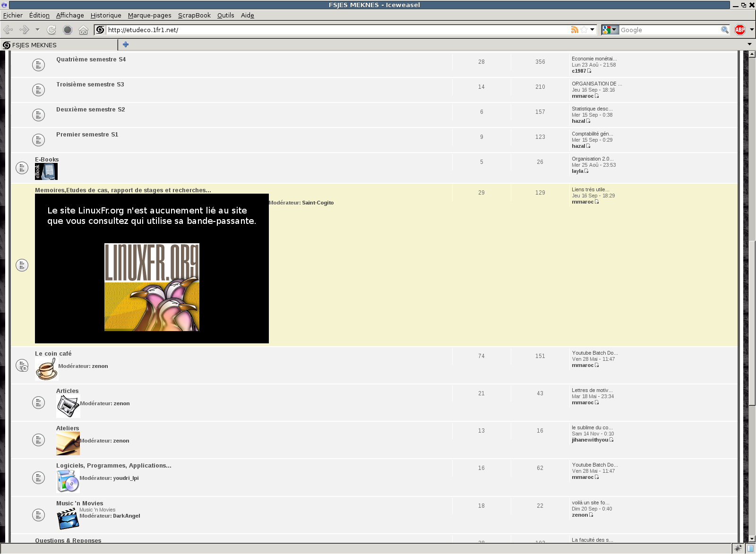Click the E-Books forum thumbnail image
The image size is (756, 554).
coord(46,171)
